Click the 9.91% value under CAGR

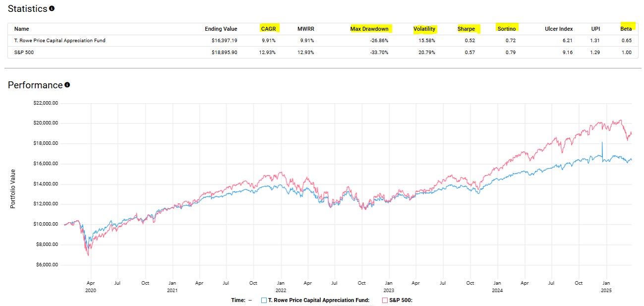click(x=268, y=40)
